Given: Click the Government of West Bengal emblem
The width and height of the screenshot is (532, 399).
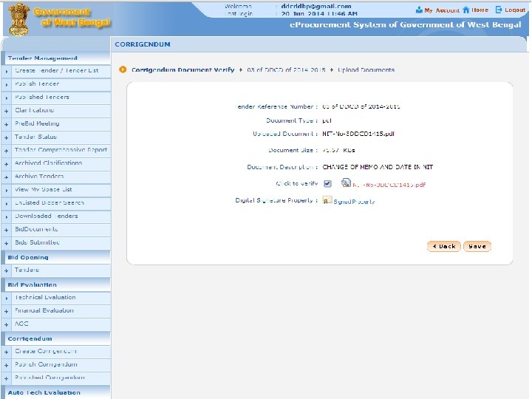Looking at the screenshot, I should click(18, 19).
